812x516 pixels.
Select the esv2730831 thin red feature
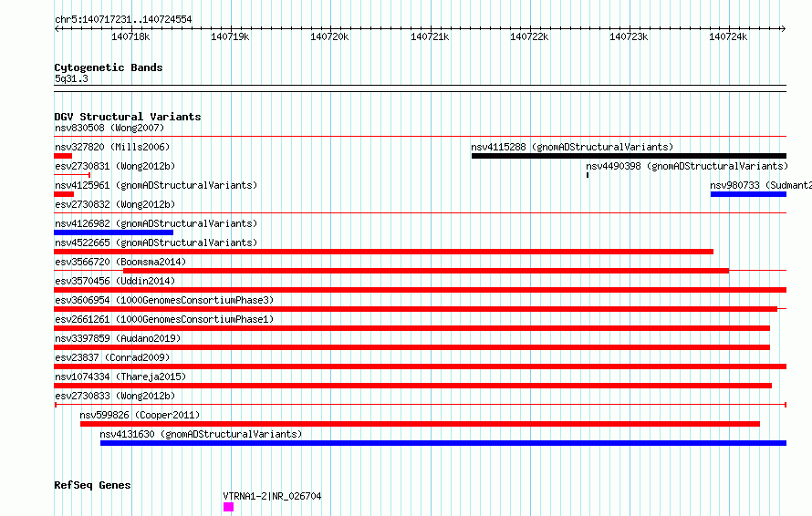click(72, 175)
